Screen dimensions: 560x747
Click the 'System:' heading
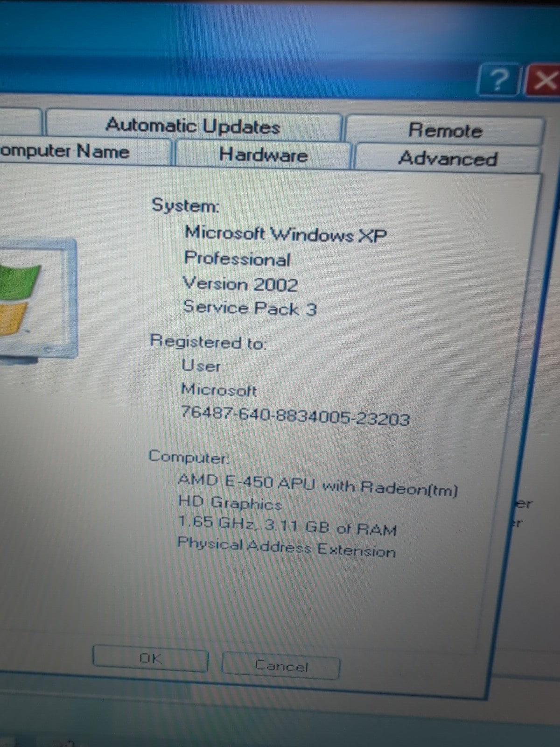(x=185, y=205)
